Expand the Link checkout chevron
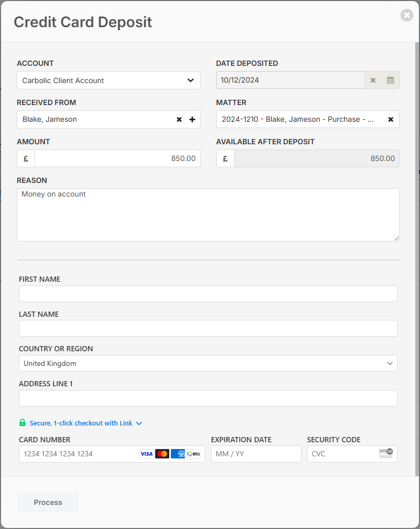 139,423
